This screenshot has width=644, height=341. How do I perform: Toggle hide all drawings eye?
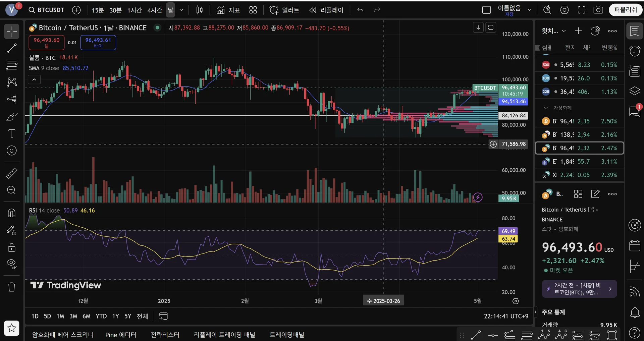(x=12, y=264)
